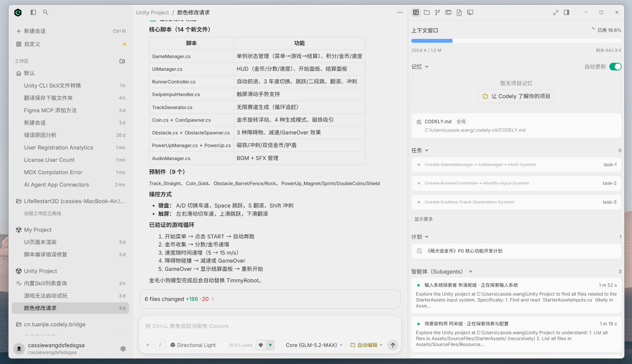The height and width of the screenshot is (364, 632).
Task: Click the CODELY.md file icon
Action: (x=419, y=122)
